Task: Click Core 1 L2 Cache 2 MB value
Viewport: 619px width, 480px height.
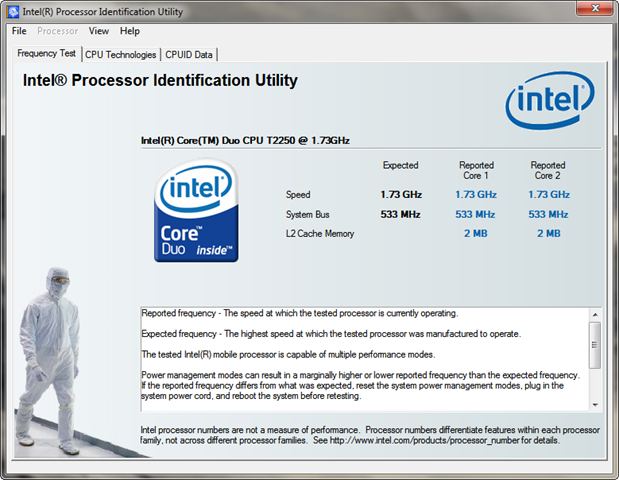Action: click(x=475, y=234)
